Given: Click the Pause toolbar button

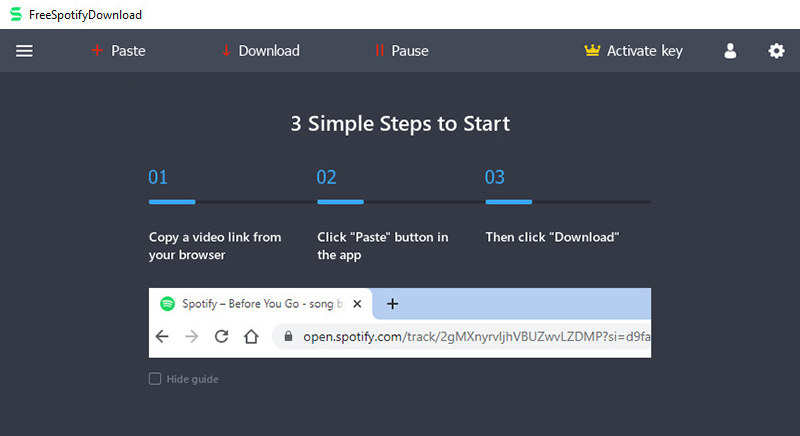Looking at the screenshot, I should [x=402, y=51].
